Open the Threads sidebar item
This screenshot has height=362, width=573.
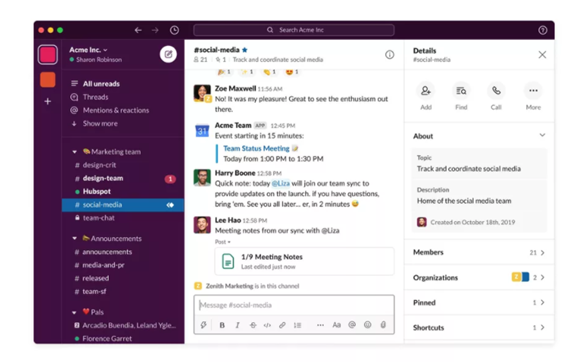click(x=95, y=97)
